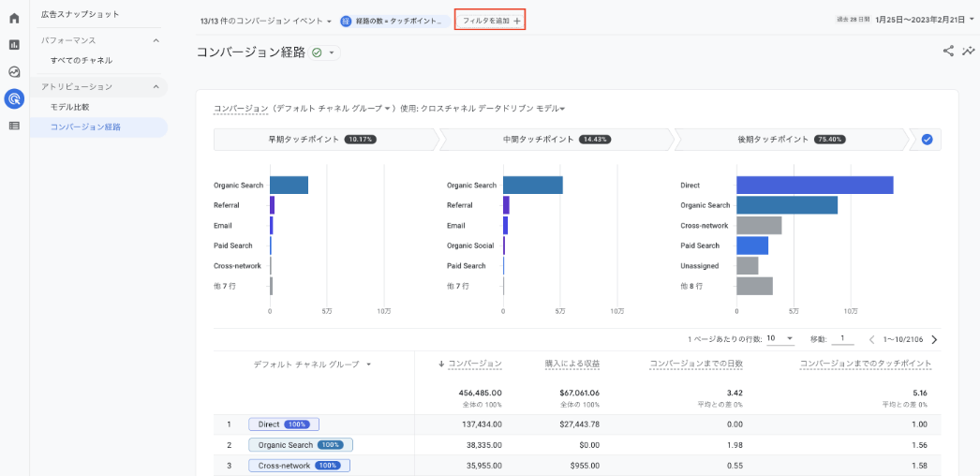
Task: Click the Cross-network 100% chip in row 3
Action: 299,466
